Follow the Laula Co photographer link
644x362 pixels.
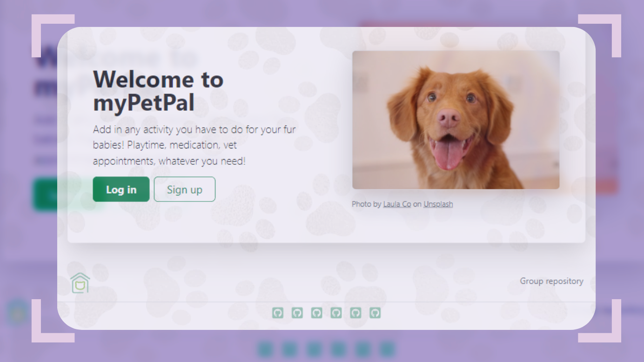[x=397, y=204]
